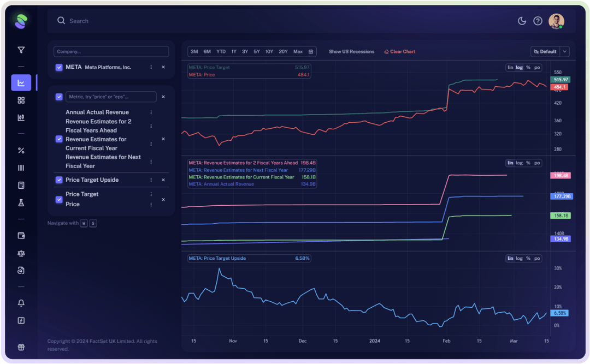590x364 pixels.
Task: Uncheck the Price Target Upside checkbox
Action: tap(59, 180)
